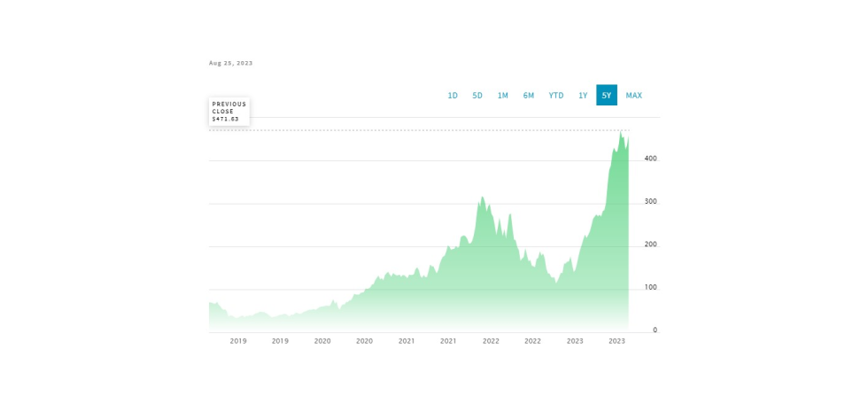Click the Previous Close $471.63 label
Viewport: 868px width, 412px height.
click(229, 112)
